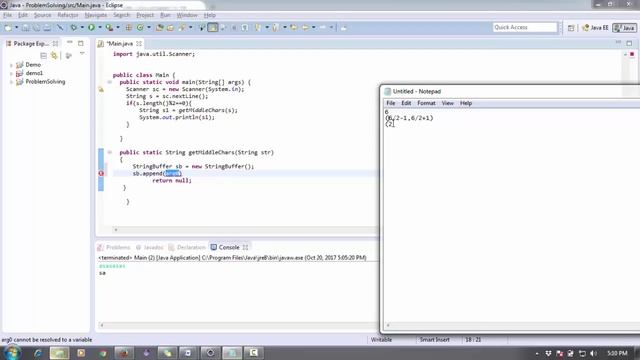Open the Navigate menu
This screenshot has width=640, height=360.
click(x=96, y=15)
